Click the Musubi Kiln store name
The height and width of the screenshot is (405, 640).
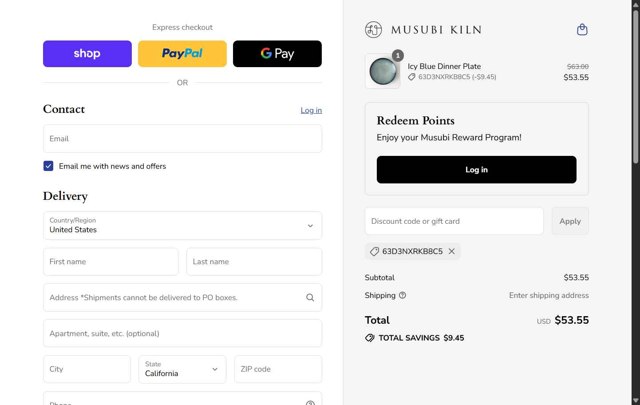[436, 30]
